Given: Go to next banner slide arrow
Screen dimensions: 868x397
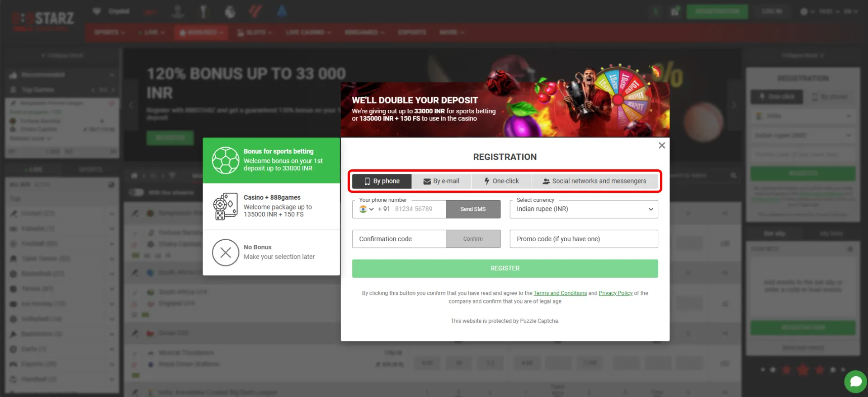Looking at the screenshot, I should click(x=733, y=105).
